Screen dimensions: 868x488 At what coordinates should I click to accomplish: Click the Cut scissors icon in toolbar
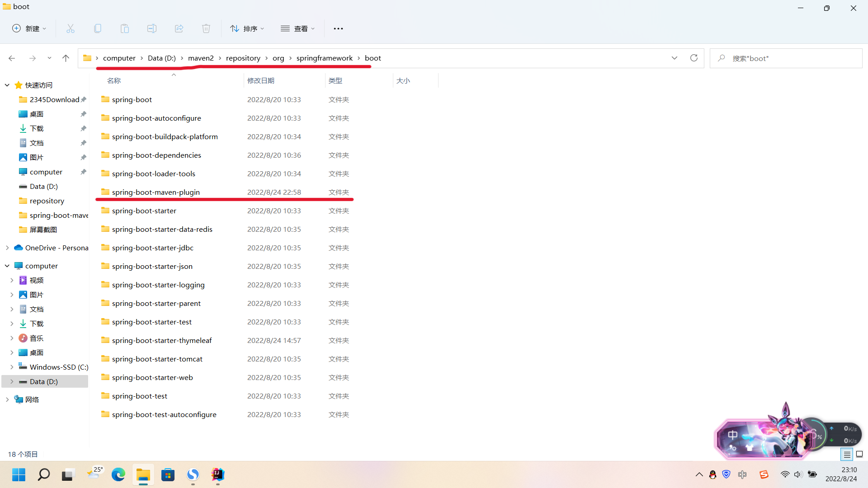coord(71,28)
